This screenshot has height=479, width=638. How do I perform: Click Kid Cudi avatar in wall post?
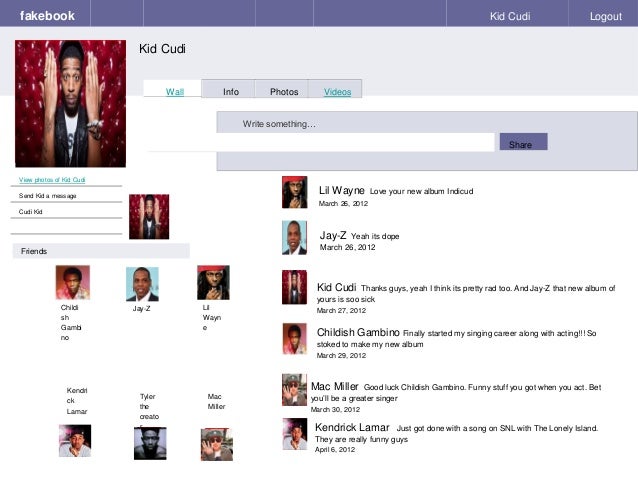(x=295, y=287)
